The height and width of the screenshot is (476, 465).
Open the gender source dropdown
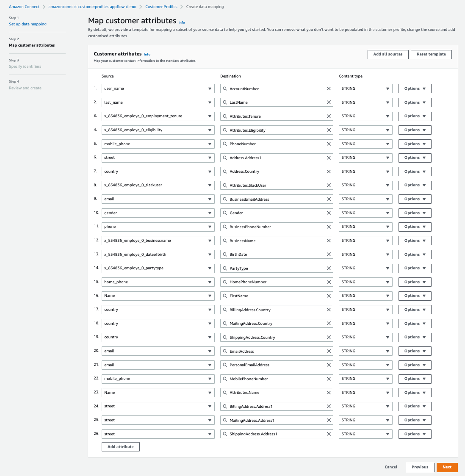pos(158,213)
